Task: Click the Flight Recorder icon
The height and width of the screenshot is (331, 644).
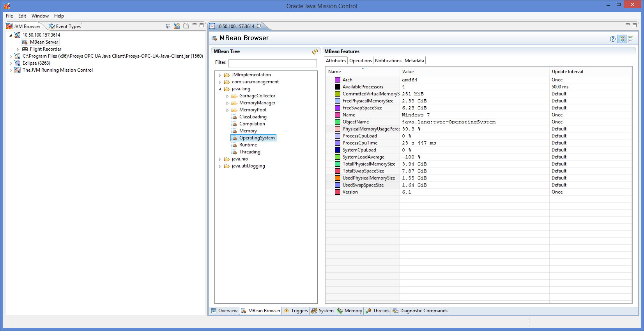Action: 25,49
